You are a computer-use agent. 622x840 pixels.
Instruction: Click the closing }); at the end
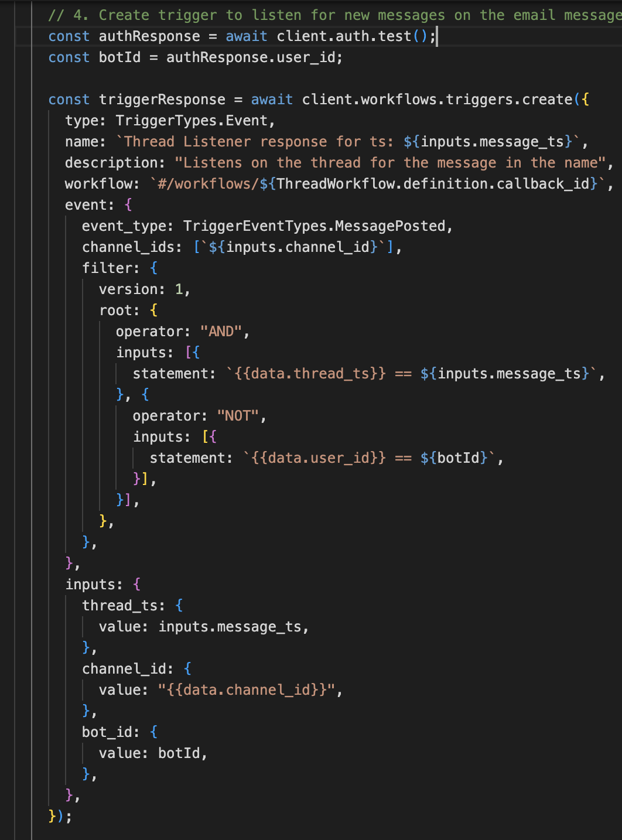tap(60, 816)
